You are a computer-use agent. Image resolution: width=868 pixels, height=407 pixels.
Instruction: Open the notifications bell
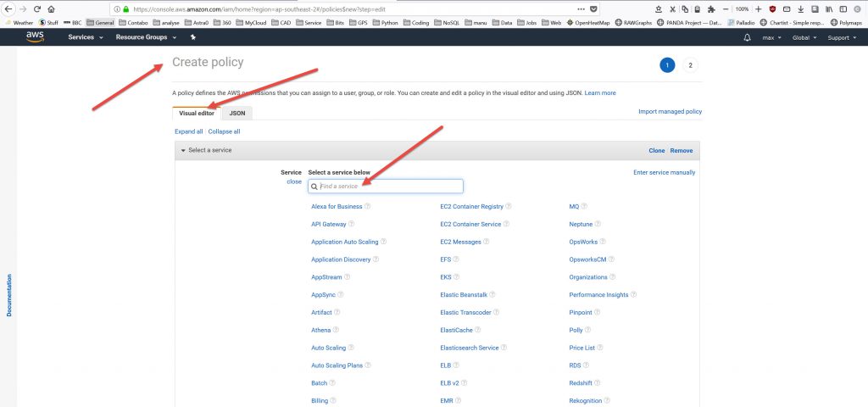pos(747,38)
